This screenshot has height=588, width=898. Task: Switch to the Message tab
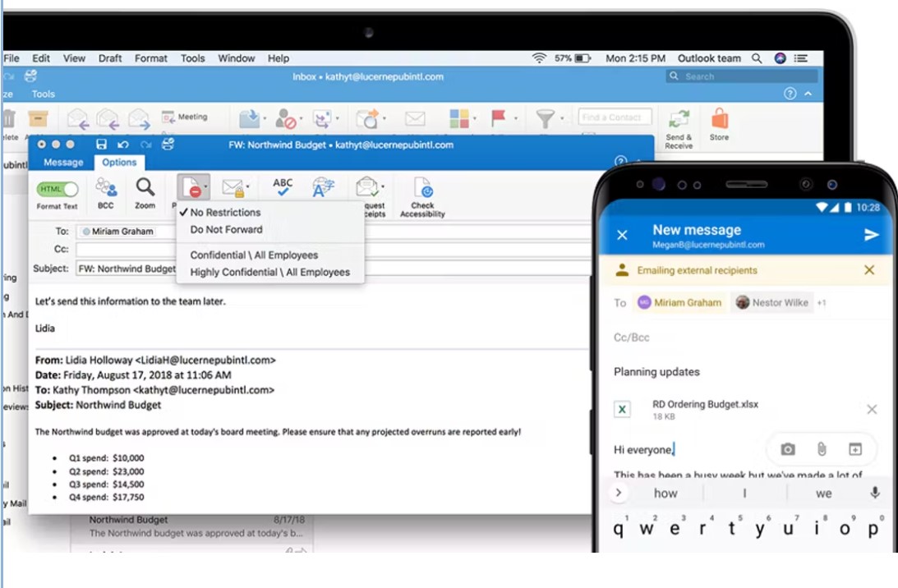[62, 162]
